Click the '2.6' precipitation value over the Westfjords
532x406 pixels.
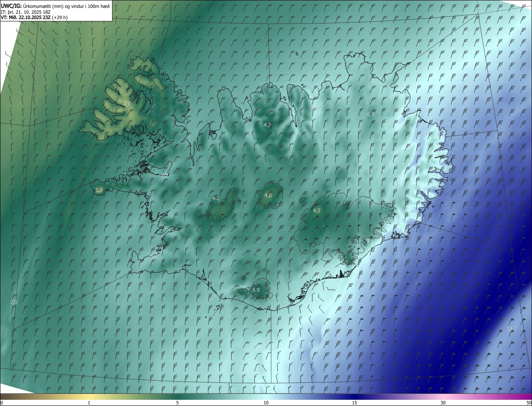tap(127, 103)
